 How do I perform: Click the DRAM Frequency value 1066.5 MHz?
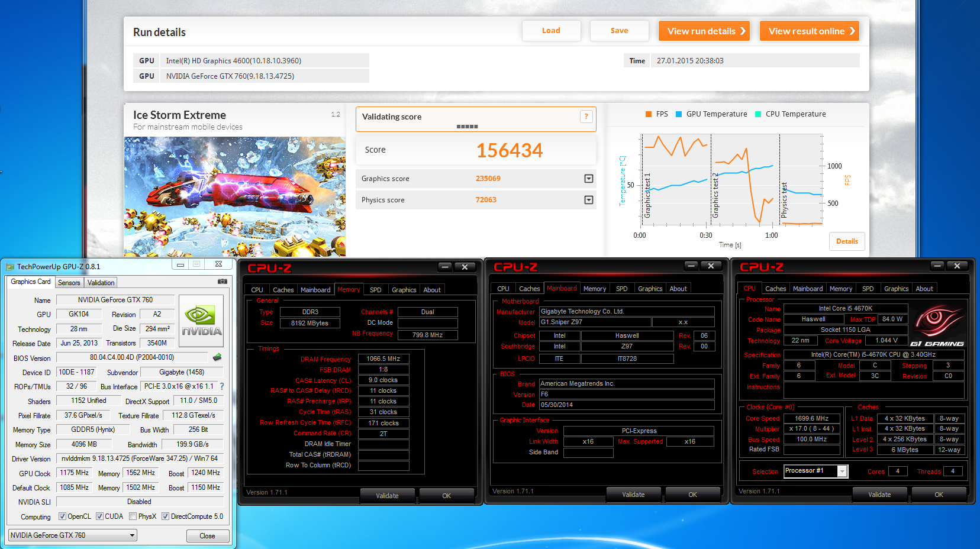[383, 359]
